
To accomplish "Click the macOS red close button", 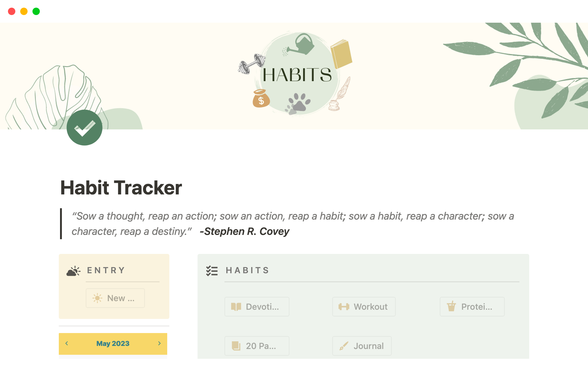I will (11, 11).
